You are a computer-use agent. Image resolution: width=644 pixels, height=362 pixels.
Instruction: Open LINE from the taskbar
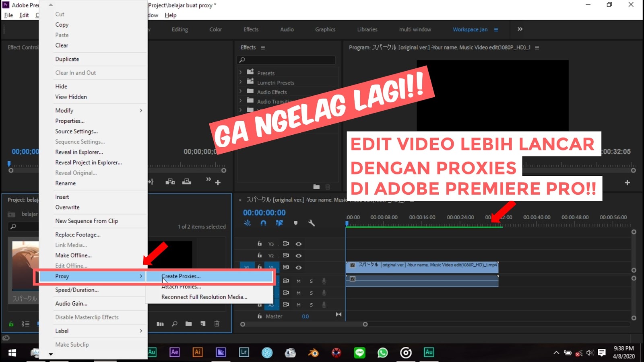pos(359,353)
